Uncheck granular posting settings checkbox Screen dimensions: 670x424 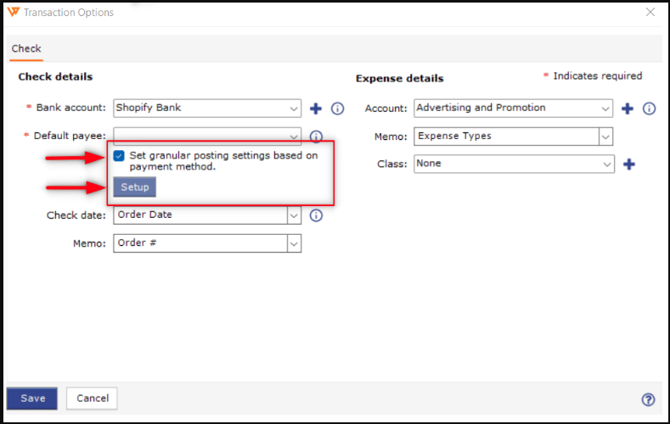coord(119,156)
